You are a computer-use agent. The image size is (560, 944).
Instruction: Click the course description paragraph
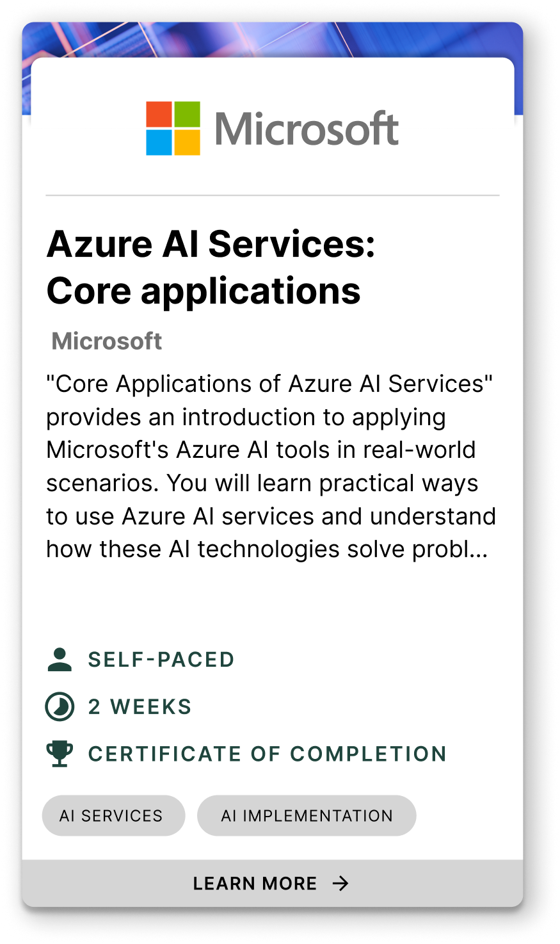pyautogui.click(x=270, y=466)
